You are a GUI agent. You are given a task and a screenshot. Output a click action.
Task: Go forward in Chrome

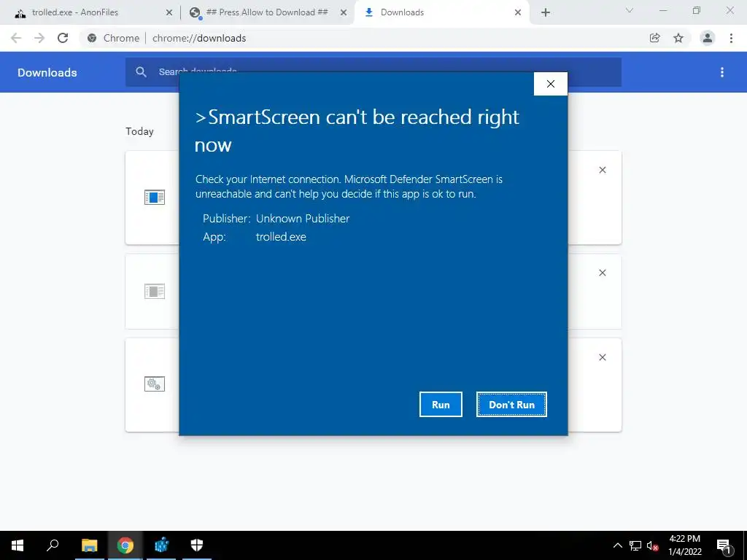tap(39, 38)
